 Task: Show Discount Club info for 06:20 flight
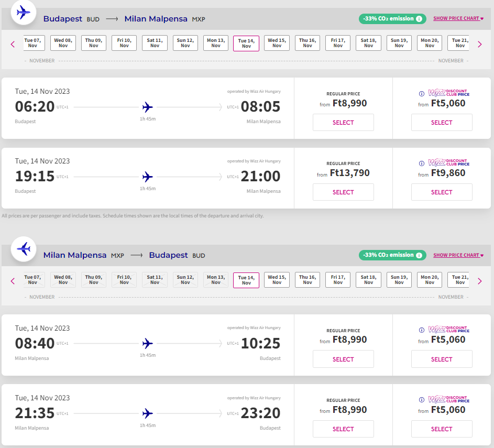422,94
